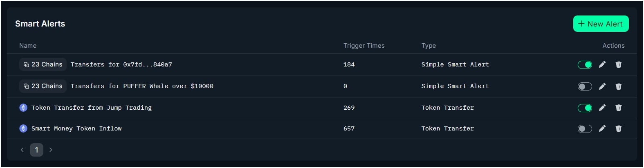Edit the PUFFER Whale alert with pencil icon
This screenshot has height=168, width=644.
tap(602, 86)
